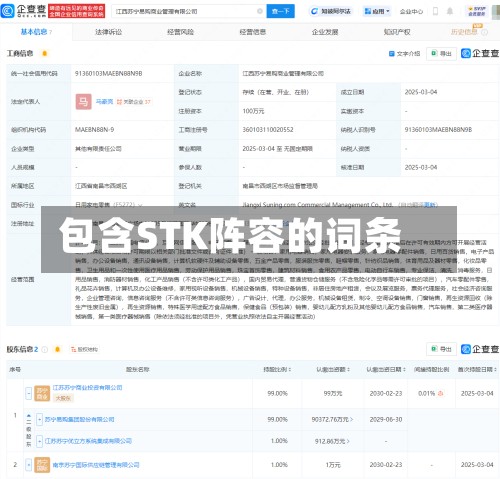Image resolution: width=500 pixels, height=479 pixels.
Task: Click the 2029-06-30 contribution date cell
Action: [386, 419]
